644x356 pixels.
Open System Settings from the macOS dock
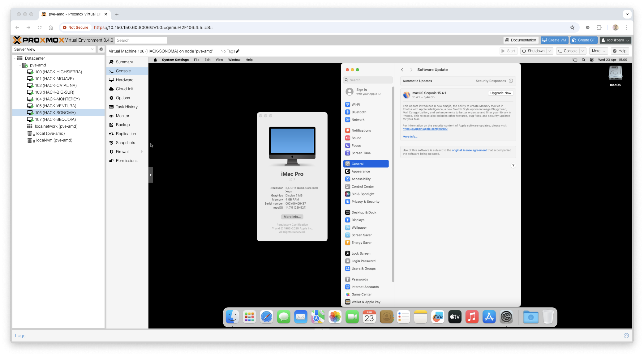pyautogui.click(x=506, y=317)
